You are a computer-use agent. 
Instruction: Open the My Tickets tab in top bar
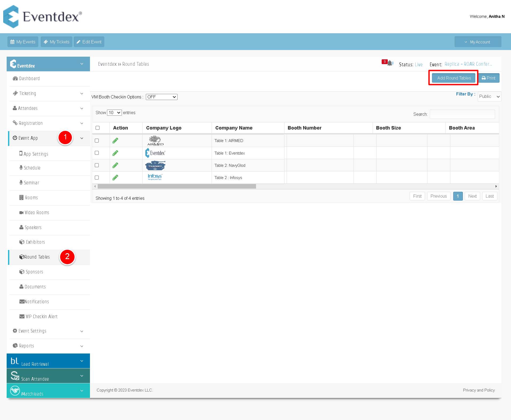click(56, 42)
